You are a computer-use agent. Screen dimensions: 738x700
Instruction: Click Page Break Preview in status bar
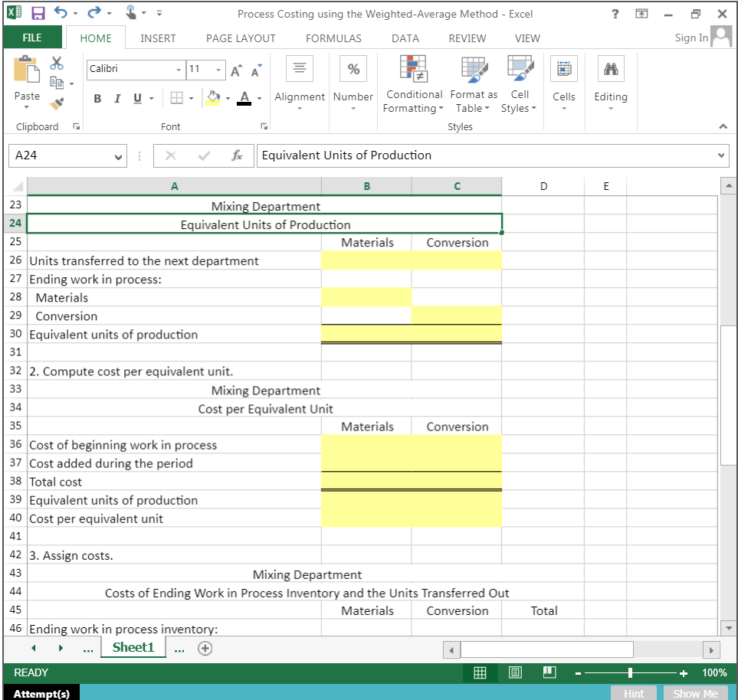(549, 672)
